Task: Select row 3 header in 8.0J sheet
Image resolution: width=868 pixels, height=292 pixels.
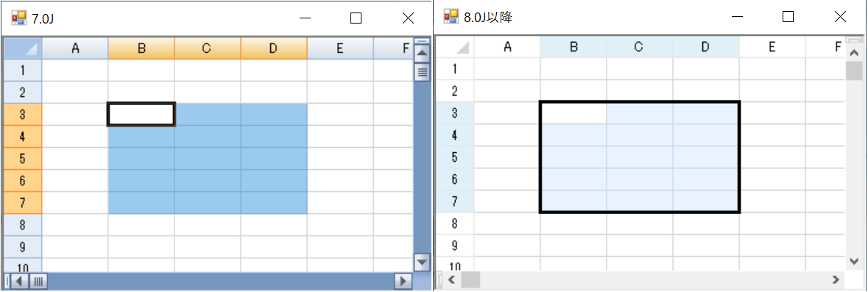Action: click(x=455, y=113)
